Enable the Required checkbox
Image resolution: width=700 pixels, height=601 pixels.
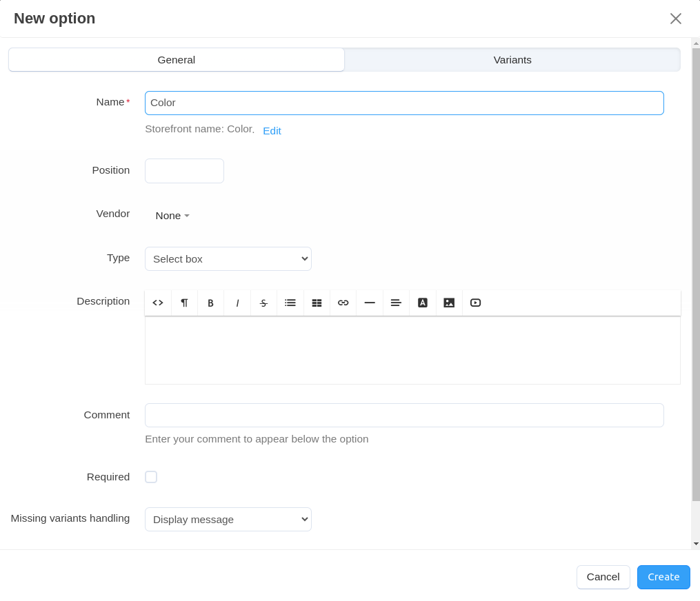tap(151, 477)
